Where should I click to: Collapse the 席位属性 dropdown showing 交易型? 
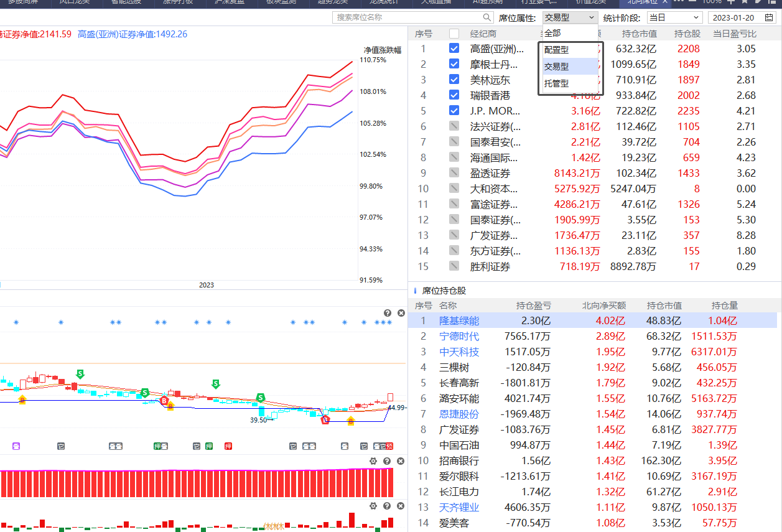click(x=570, y=17)
